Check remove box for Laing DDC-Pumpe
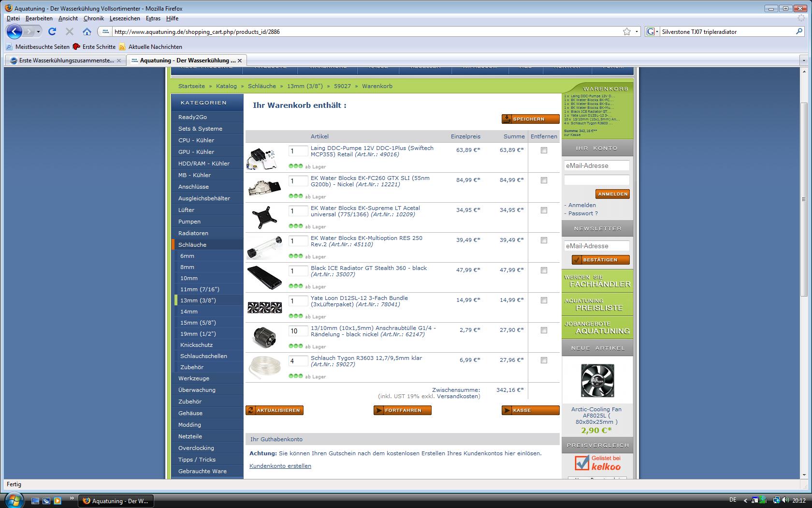 pyautogui.click(x=544, y=150)
